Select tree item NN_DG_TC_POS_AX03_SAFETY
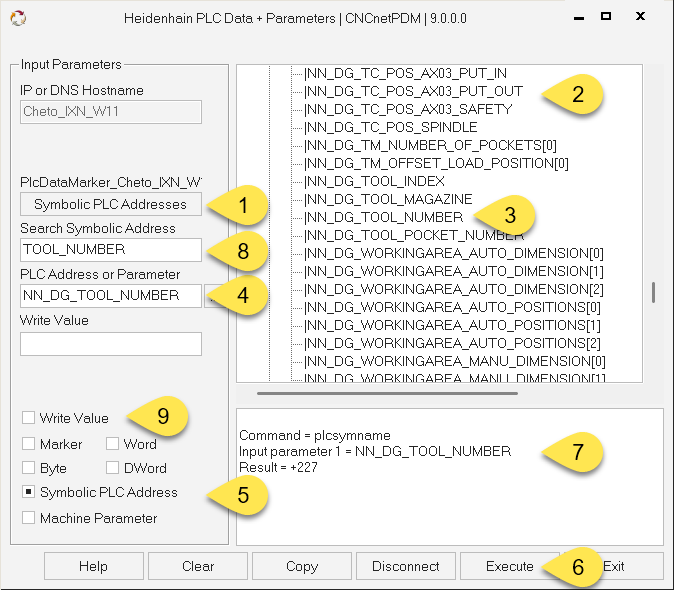 click(408, 110)
